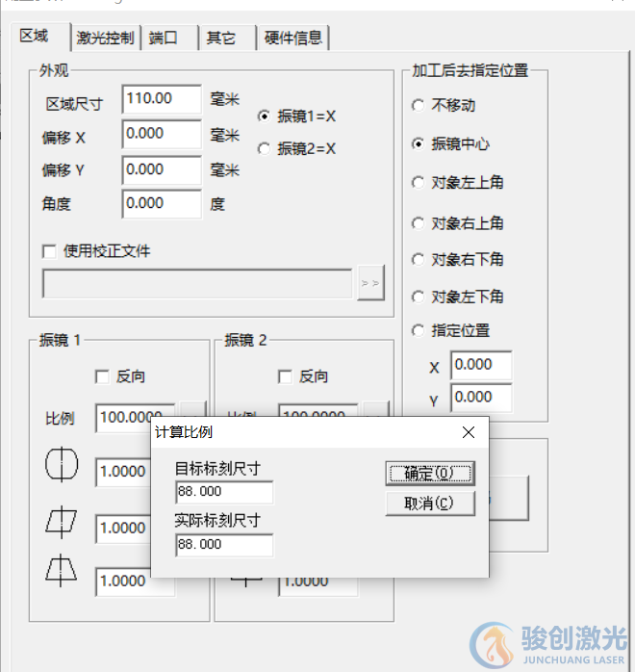635x672 pixels.
Task: Select the 对象左上角 radio option
Action: 418,183
